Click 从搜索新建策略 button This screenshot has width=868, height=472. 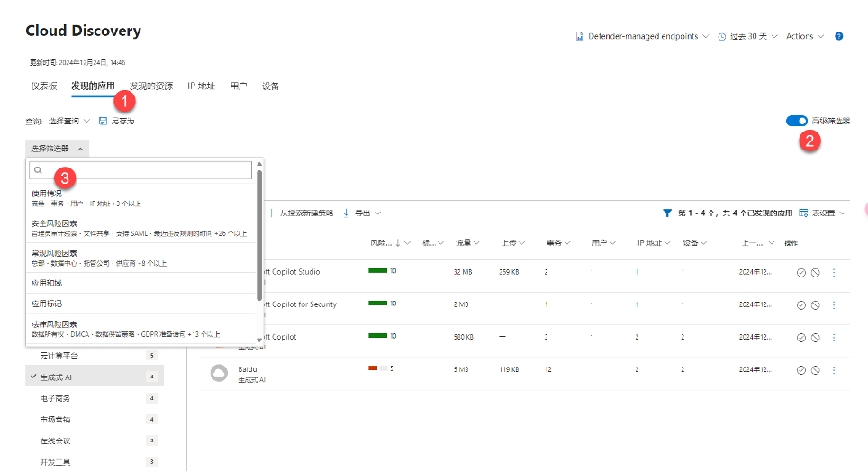pyautogui.click(x=301, y=213)
